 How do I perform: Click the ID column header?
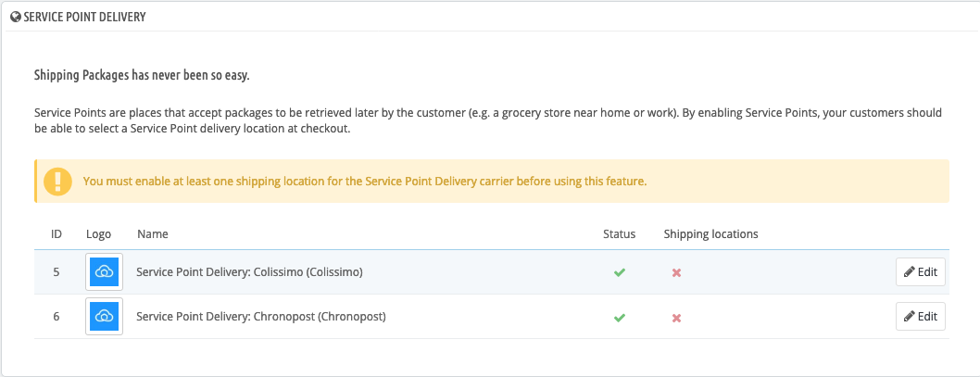[x=57, y=234]
